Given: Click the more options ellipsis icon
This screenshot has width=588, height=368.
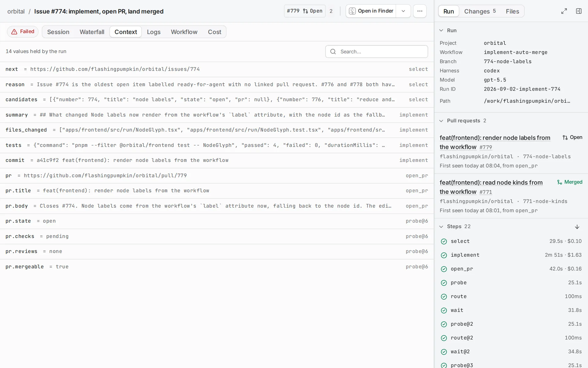Looking at the screenshot, I should click(x=420, y=11).
